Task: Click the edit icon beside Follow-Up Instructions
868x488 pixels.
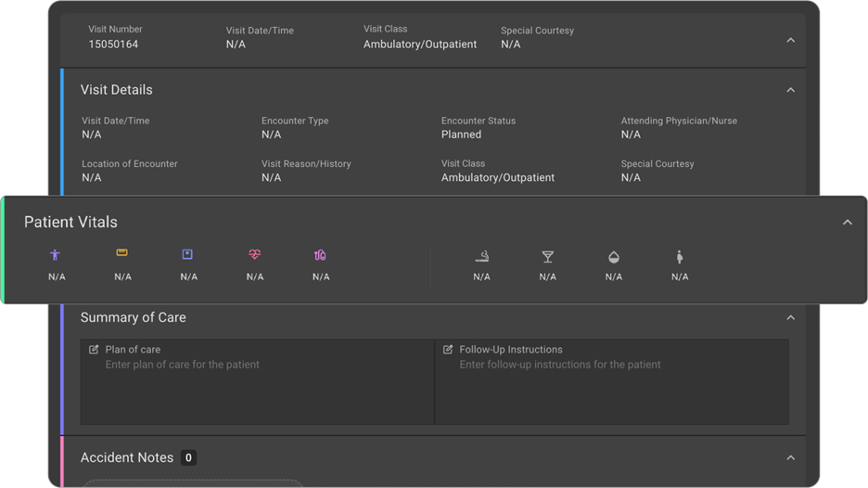Action: [x=448, y=350]
